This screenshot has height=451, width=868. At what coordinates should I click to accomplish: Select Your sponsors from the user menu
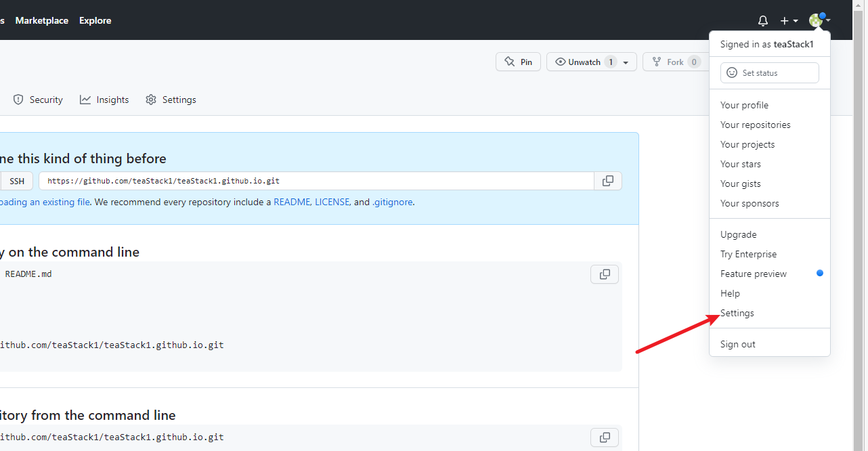click(x=769, y=203)
